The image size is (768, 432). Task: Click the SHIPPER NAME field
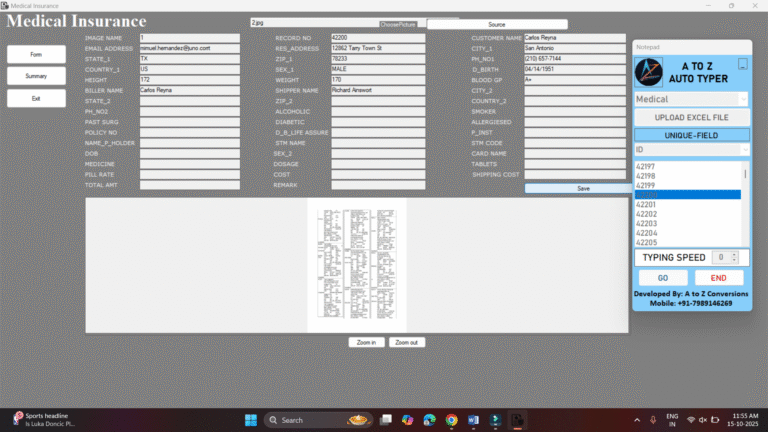pyautogui.click(x=378, y=90)
